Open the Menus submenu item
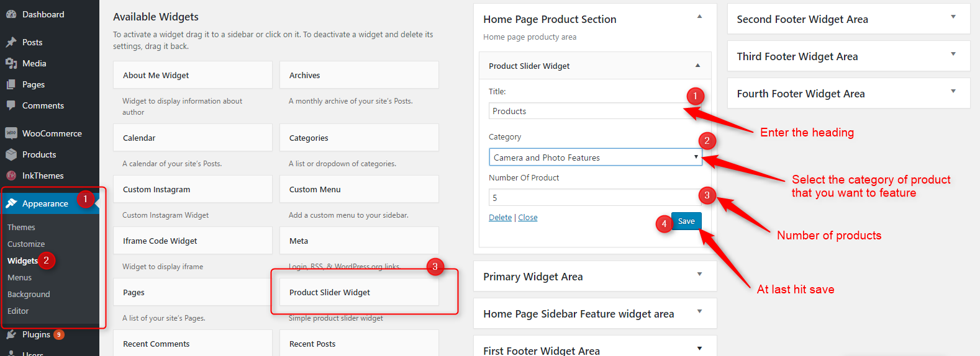Image resolution: width=980 pixels, height=356 pixels. (x=19, y=277)
